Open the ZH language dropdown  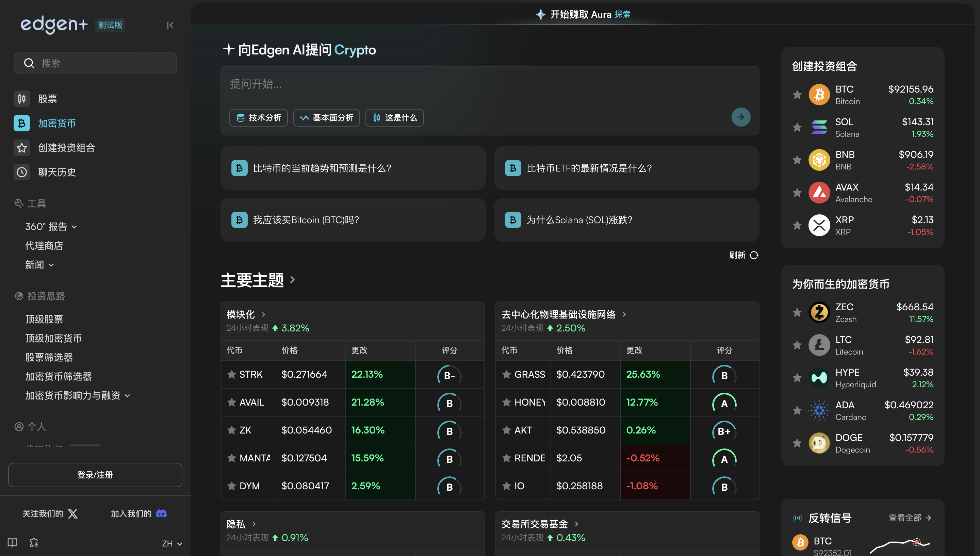point(171,543)
